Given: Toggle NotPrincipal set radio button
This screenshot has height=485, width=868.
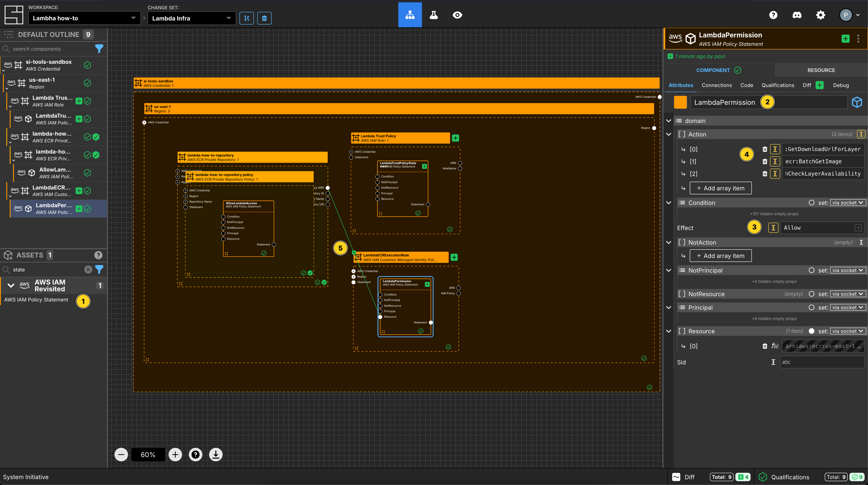Looking at the screenshot, I should (x=811, y=270).
